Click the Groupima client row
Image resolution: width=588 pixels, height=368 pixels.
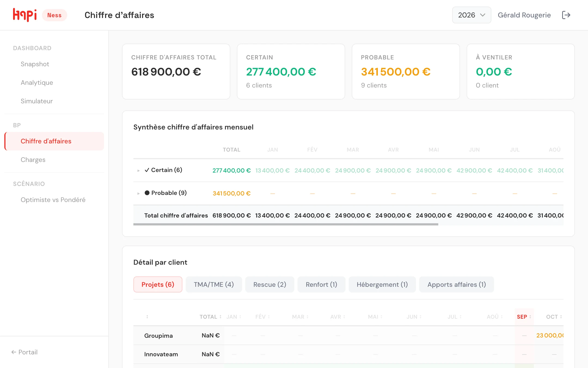348,336
